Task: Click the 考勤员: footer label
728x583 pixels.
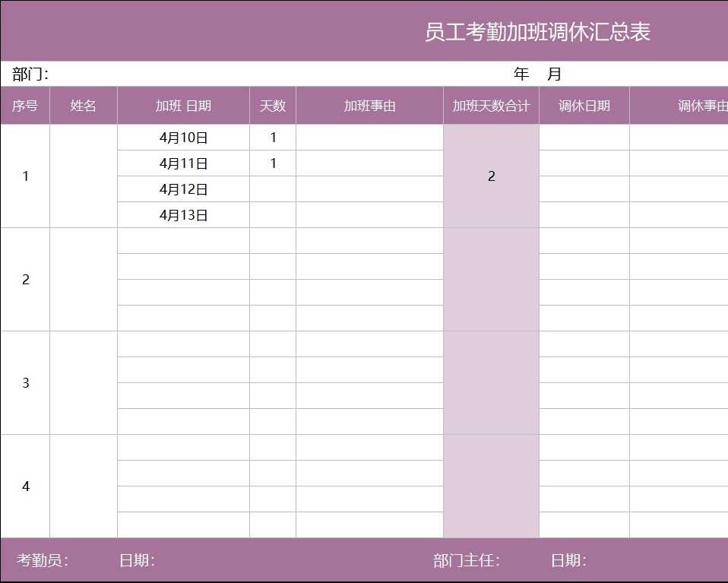Action: 43,561
